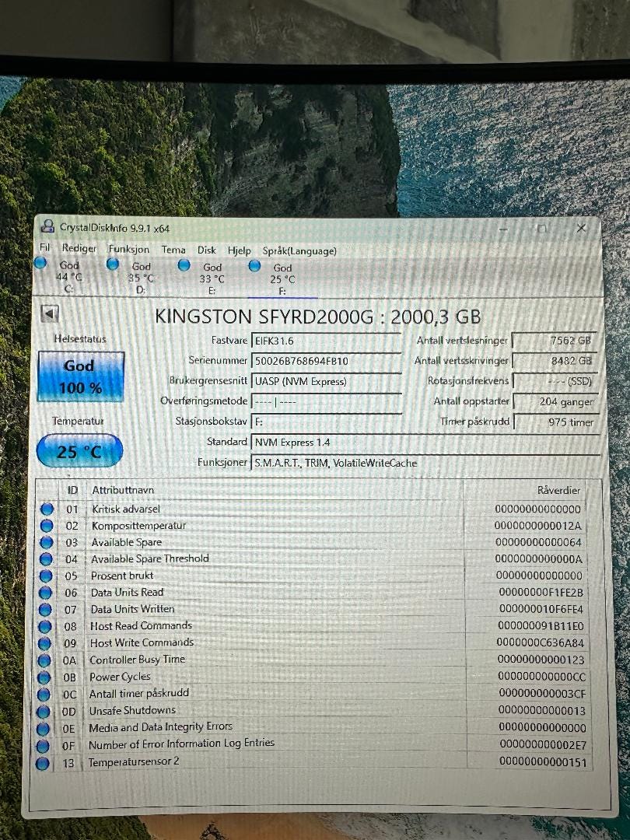The image size is (630, 840).
Task: Open the Hjelp menu
Action: 239,250
